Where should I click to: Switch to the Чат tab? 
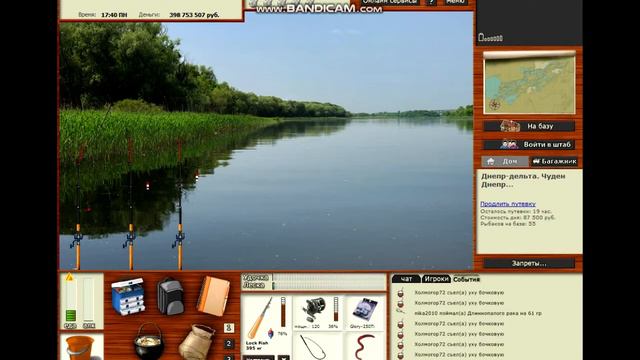[406, 279]
